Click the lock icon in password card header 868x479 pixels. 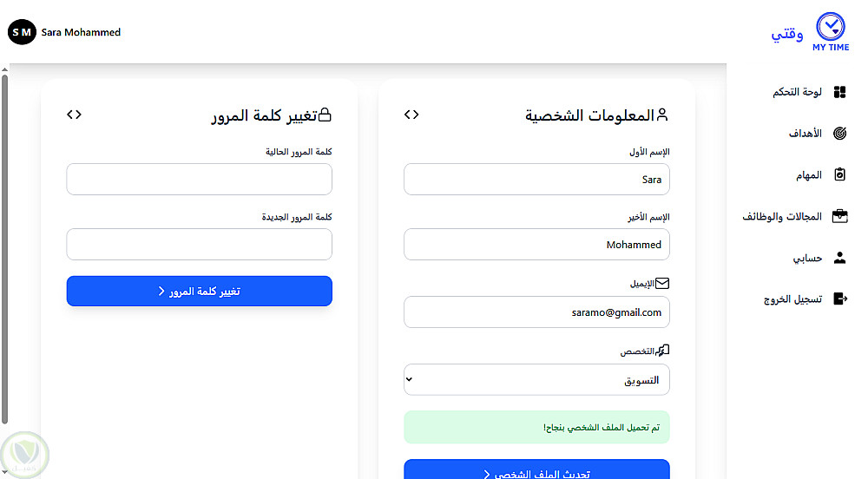pyautogui.click(x=325, y=115)
